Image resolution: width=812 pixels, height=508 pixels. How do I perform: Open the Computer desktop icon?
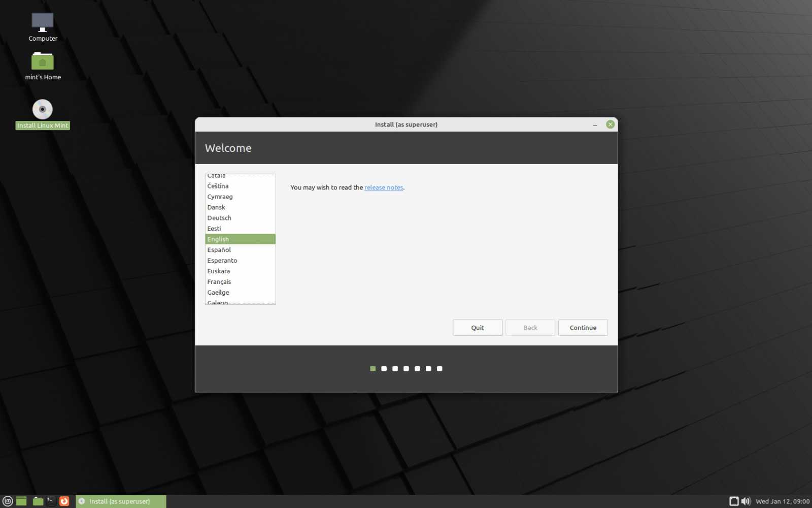tap(43, 27)
